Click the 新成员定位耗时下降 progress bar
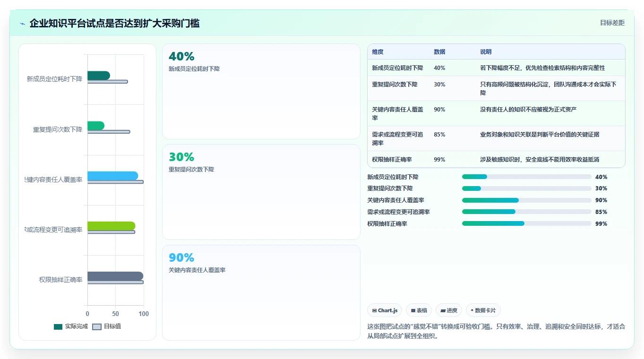This screenshot has height=359, width=644. pyautogui.click(x=527, y=177)
